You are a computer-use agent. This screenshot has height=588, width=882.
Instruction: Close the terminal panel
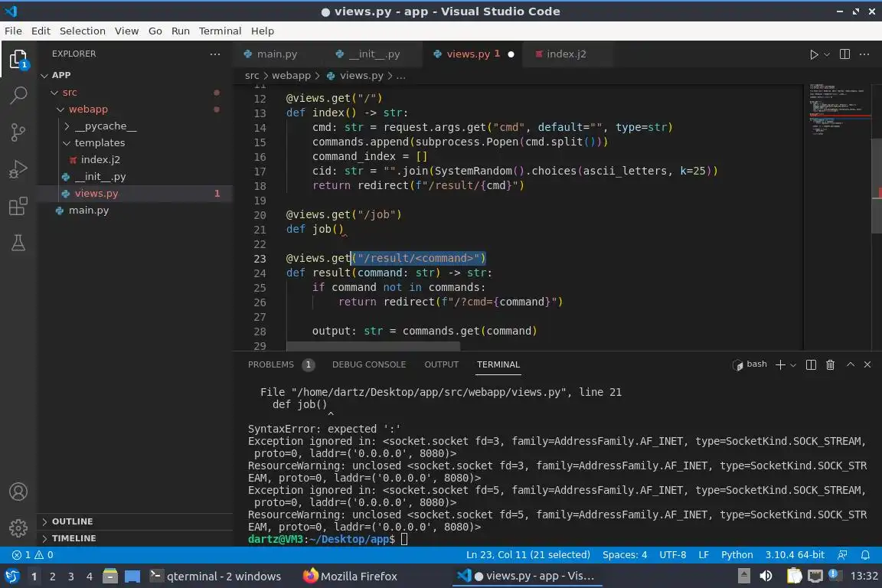pos(867,364)
